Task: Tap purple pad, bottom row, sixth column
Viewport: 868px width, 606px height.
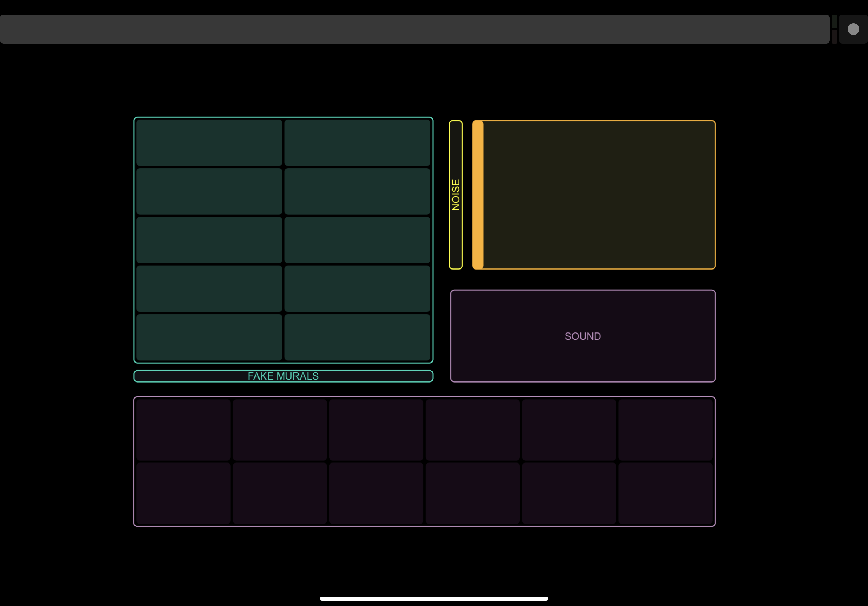Action: [x=666, y=493]
